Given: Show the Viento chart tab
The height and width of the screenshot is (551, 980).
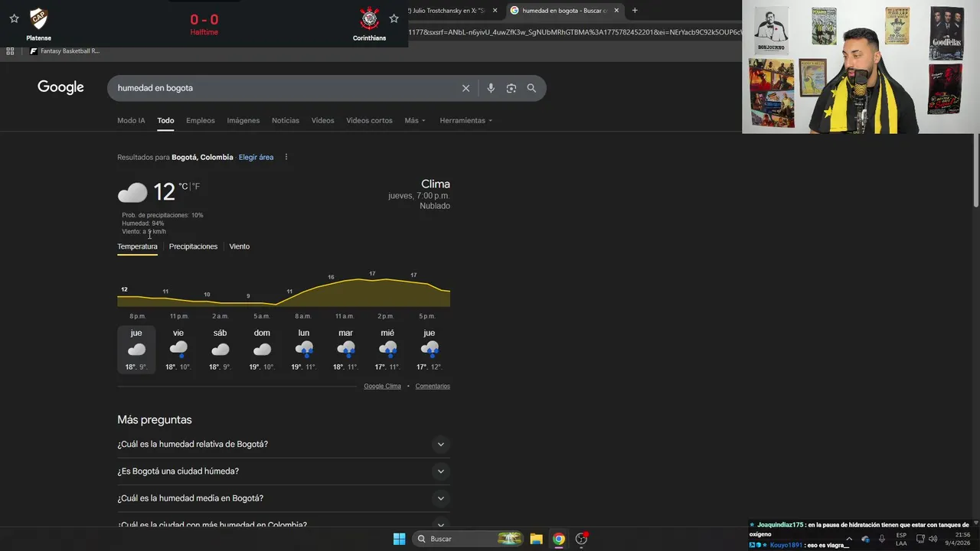Looking at the screenshot, I should [240, 246].
